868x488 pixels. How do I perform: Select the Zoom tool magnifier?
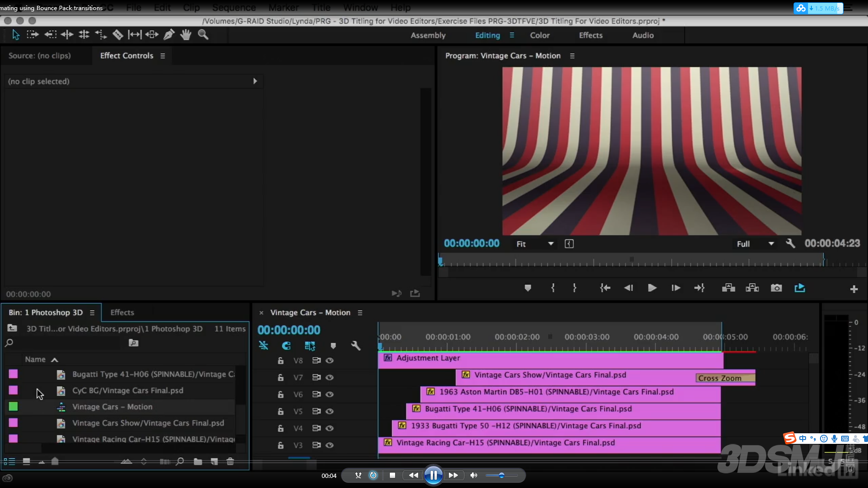pos(203,35)
